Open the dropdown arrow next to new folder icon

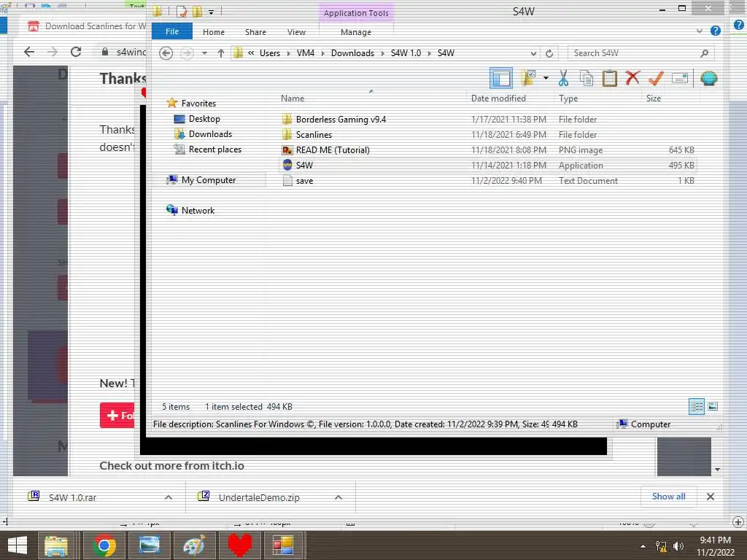click(546, 78)
